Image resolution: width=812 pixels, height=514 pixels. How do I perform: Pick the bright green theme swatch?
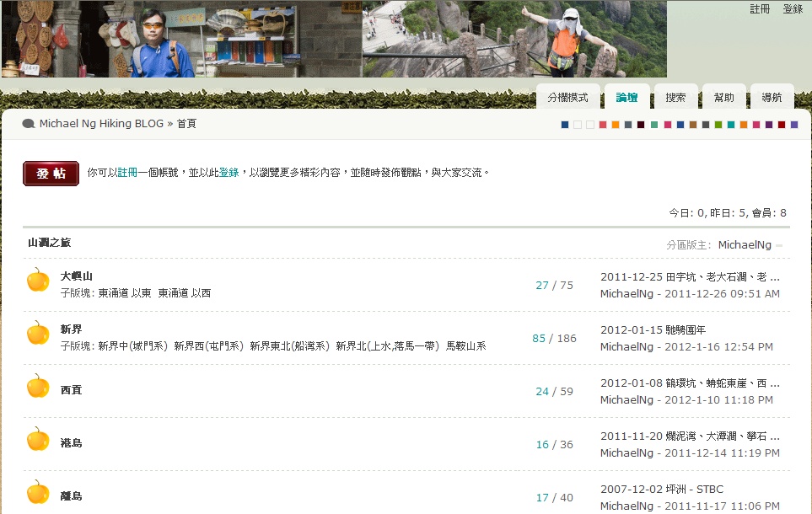tap(718, 125)
